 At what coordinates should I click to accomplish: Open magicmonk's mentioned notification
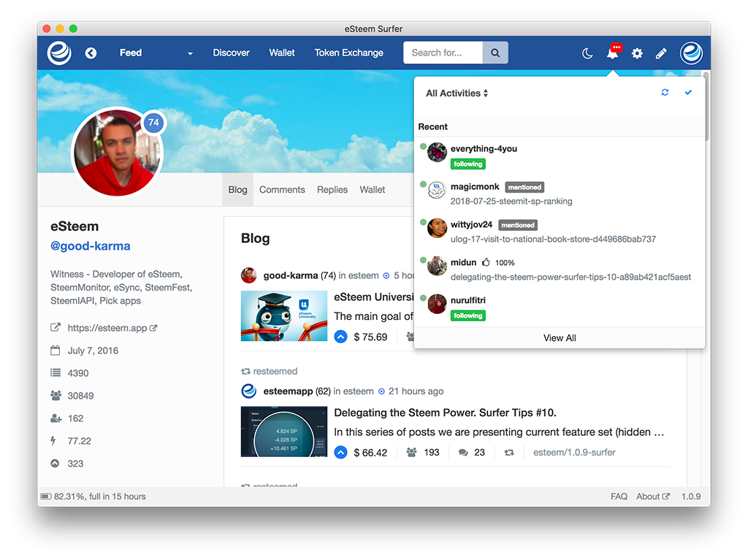(x=559, y=193)
